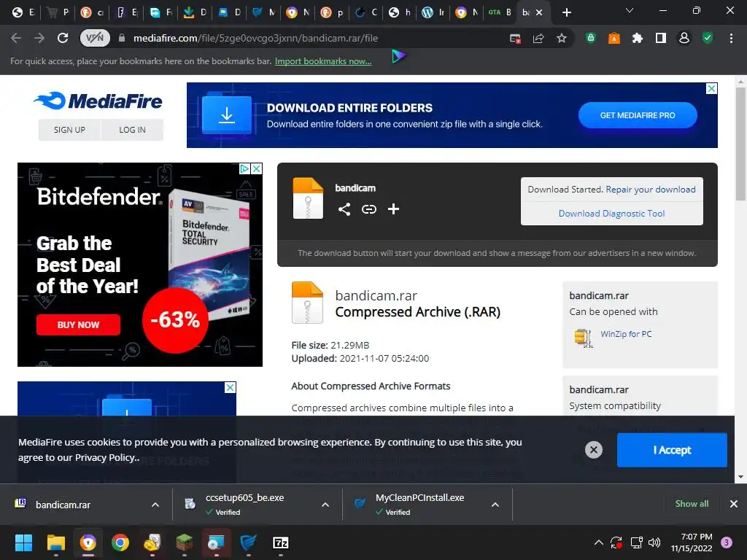Click the browser forward arrow

pyautogui.click(x=39, y=38)
